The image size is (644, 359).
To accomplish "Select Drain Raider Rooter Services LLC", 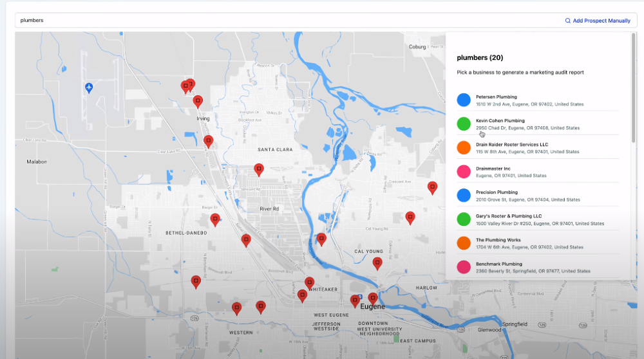I will (x=538, y=148).
